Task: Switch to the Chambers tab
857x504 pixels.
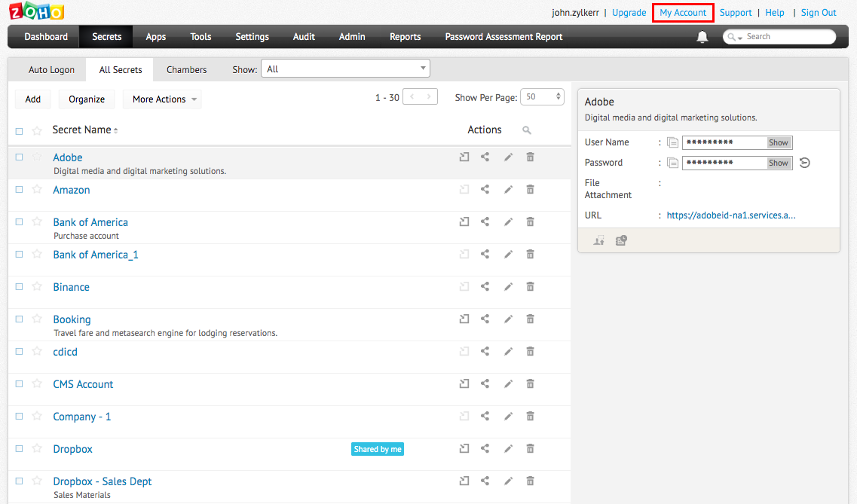Action: [186, 70]
